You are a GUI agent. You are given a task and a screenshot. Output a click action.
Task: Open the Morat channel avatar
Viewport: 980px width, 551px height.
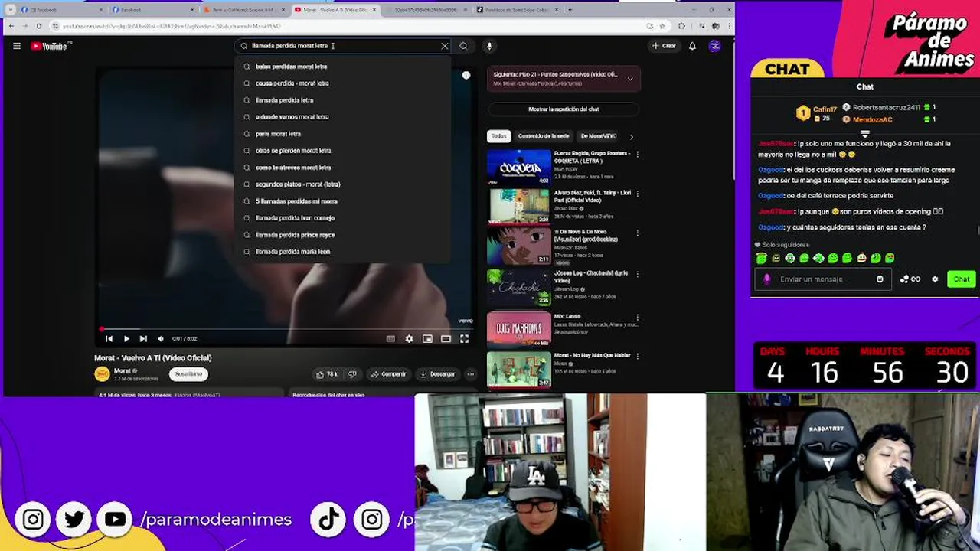tap(102, 373)
